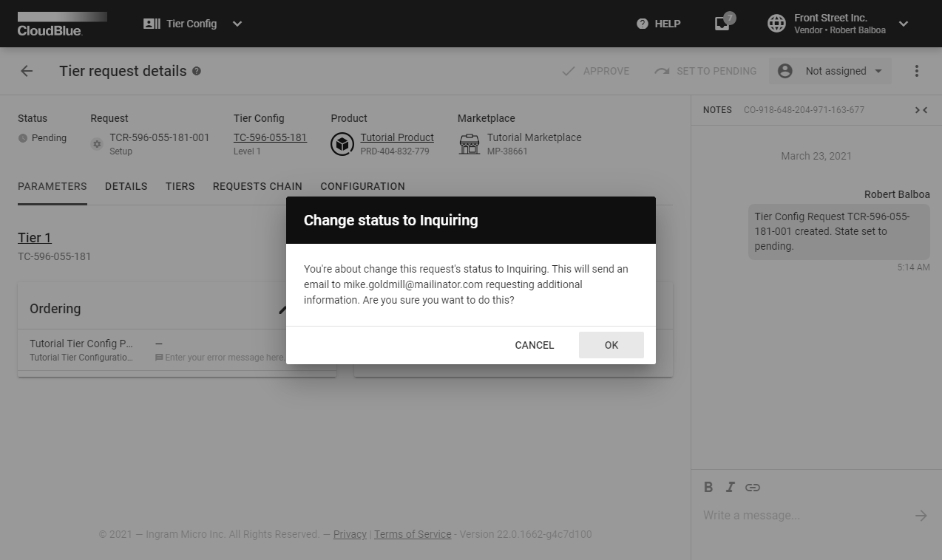Viewport: 942px width, 560px height.
Task: Switch to the Details tab
Action: click(126, 186)
